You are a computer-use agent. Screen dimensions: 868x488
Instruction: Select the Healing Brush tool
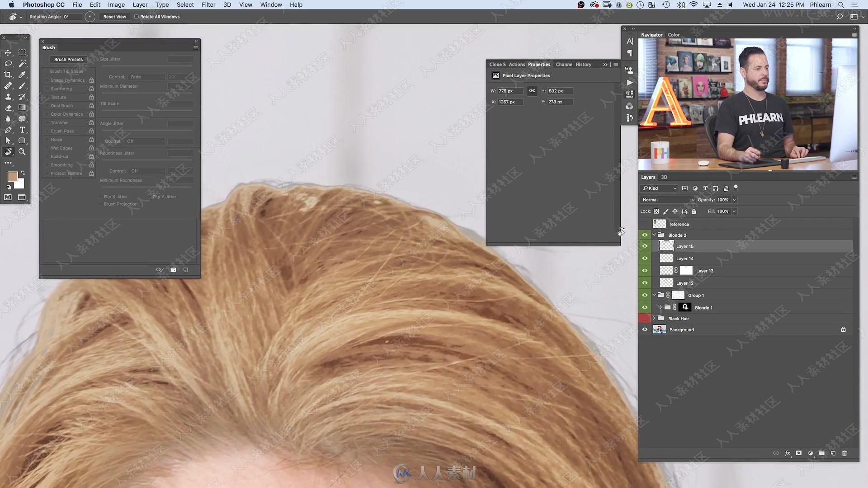[8, 85]
